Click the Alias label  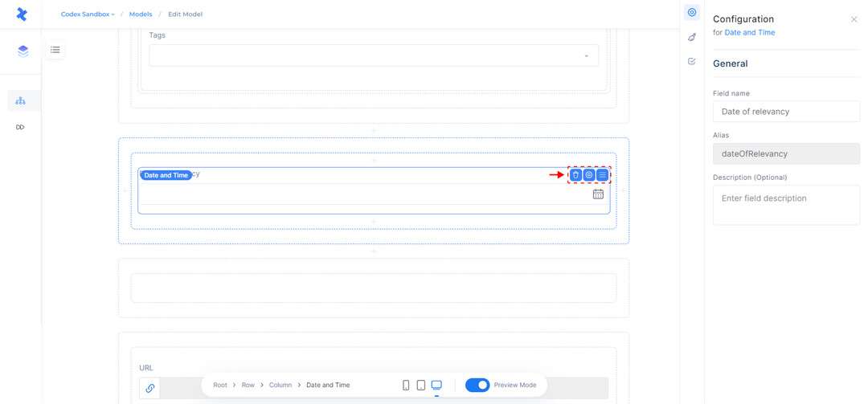[x=721, y=135]
